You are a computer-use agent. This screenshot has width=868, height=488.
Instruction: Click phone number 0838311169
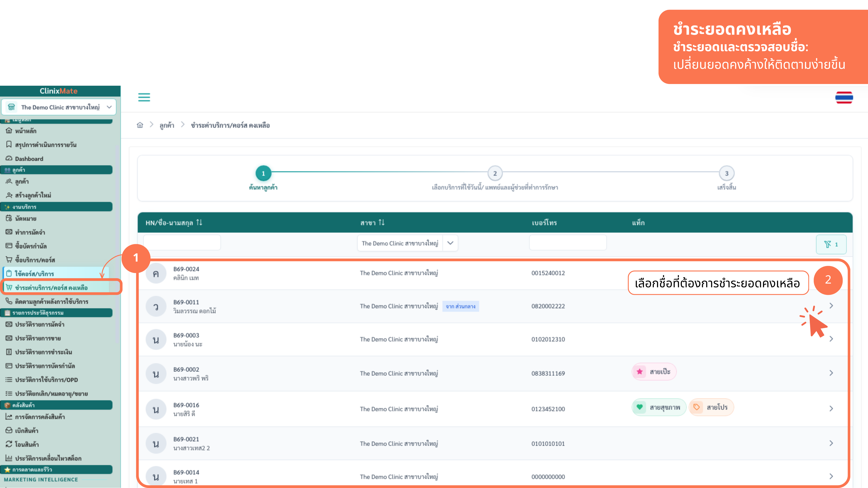coord(548,373)
